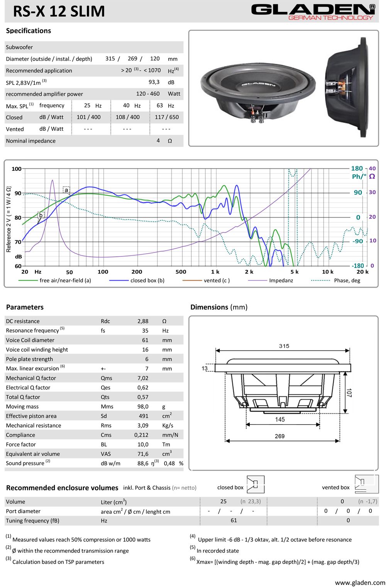Image resolution: width=386 pixels, height=588 pixels.
Task: Select the angled front subwoofer photo
Action: [x=258, y=93]
